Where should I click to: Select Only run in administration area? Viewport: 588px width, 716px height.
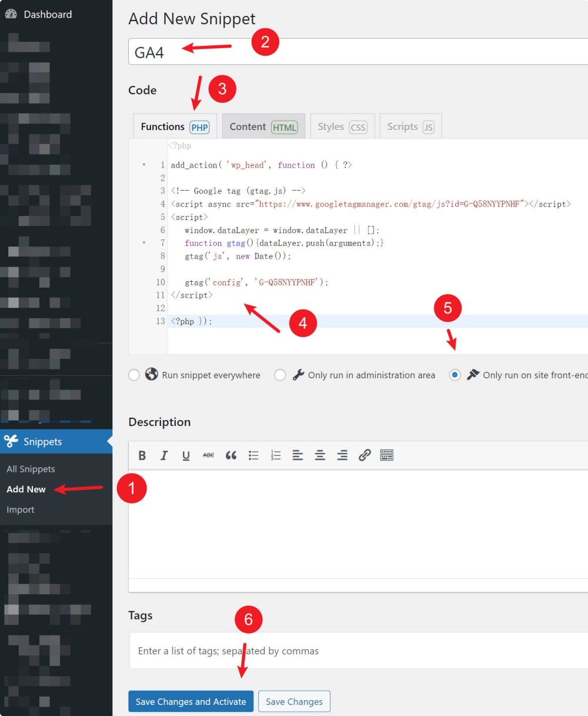pos(280,375)
